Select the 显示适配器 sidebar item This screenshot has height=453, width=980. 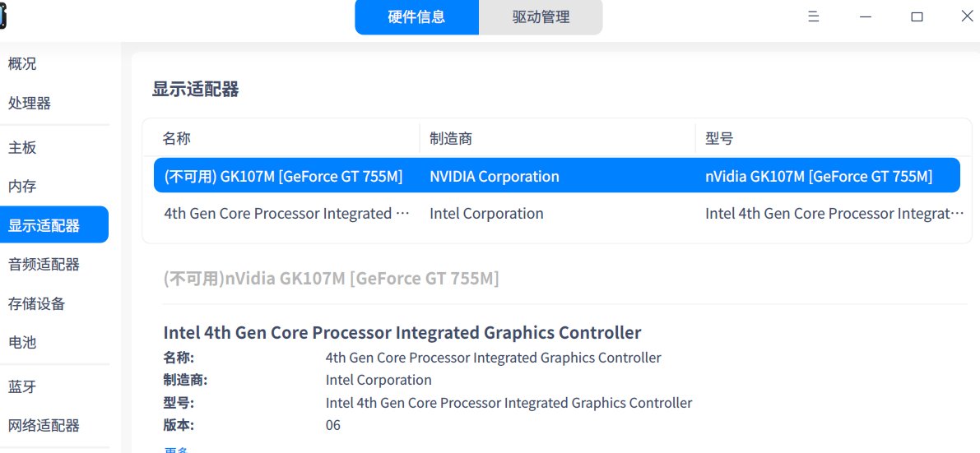[44, 225]
